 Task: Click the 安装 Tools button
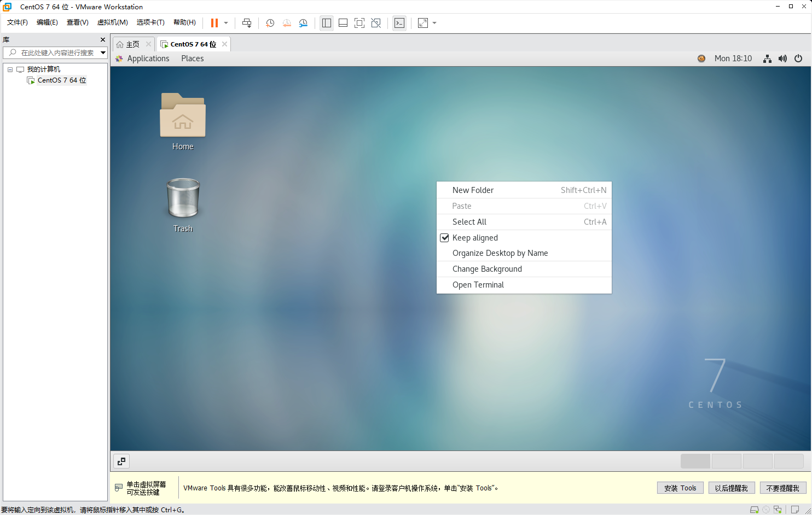point(680,488)
